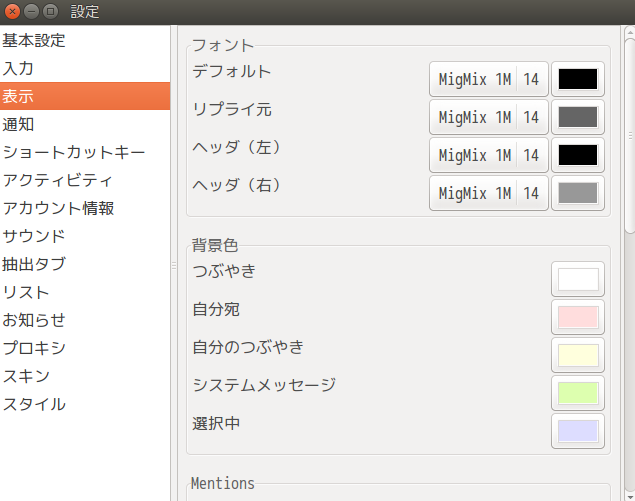Open 通知 settings page

point(85,124)
